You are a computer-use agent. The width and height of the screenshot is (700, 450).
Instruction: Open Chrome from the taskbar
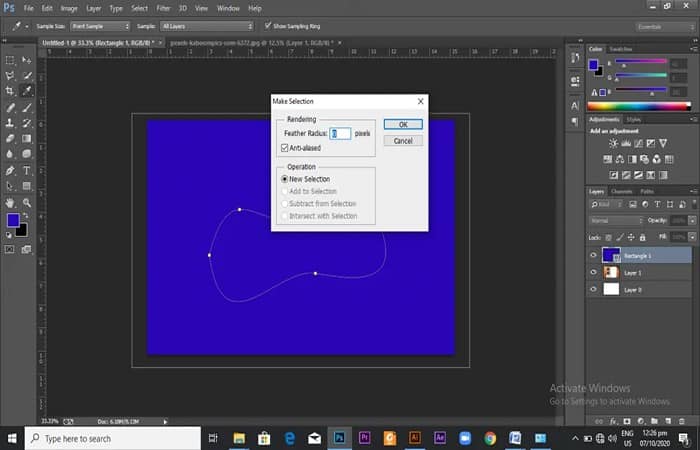[490, 438]
